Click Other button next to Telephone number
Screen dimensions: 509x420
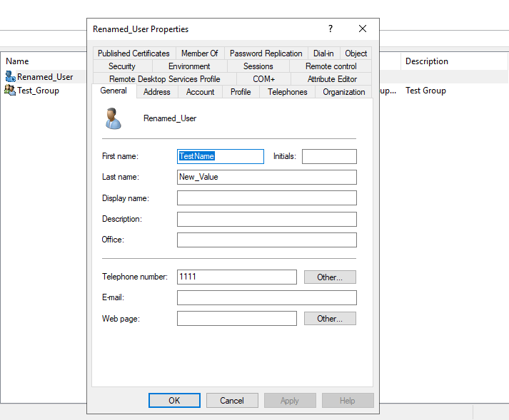click(x=330, y=277)
